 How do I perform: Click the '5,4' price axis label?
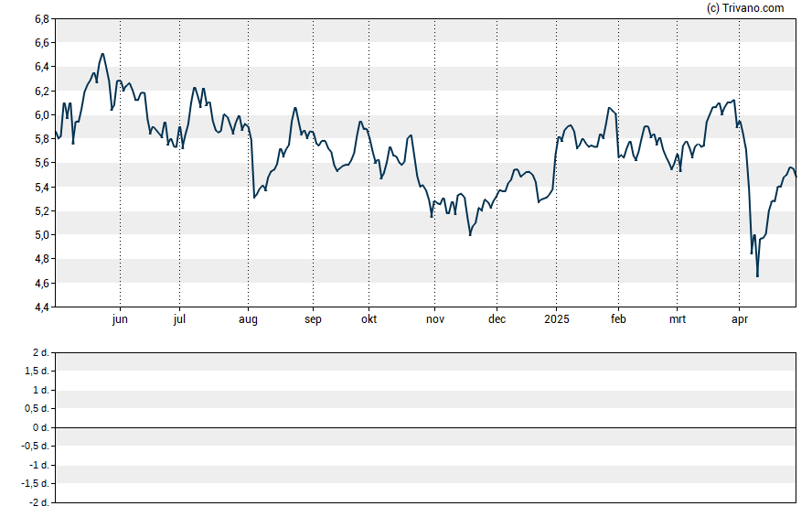coord(42,187)
